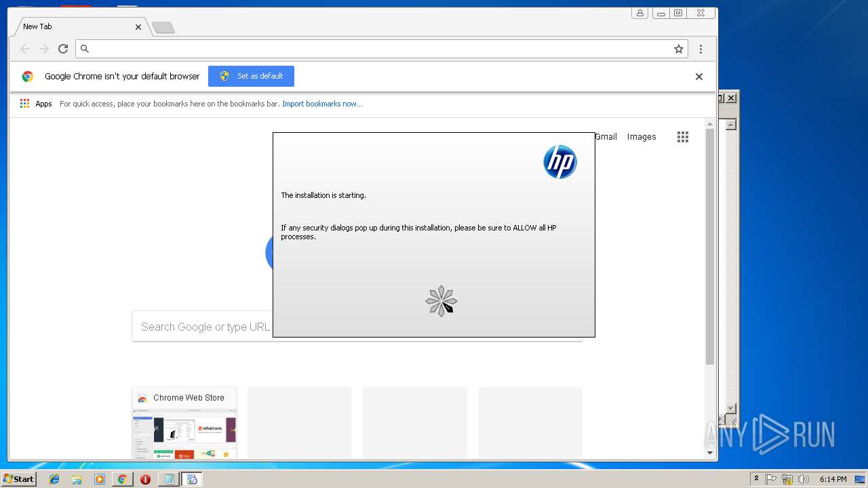
Task: Open the Gmail link
Action: point(606,137)
